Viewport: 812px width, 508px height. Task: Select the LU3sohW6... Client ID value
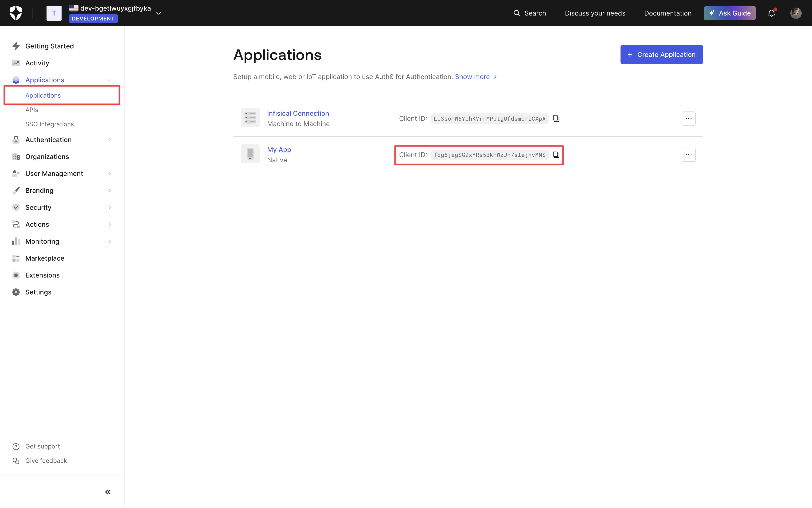point(490,119)
